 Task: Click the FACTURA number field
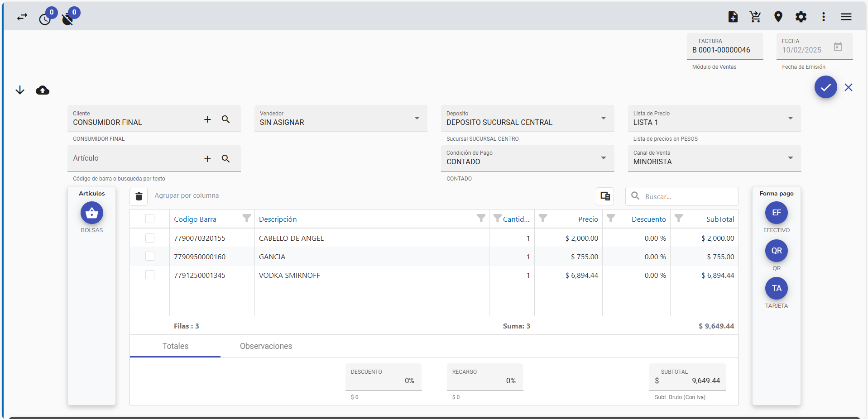click(725, 46)
